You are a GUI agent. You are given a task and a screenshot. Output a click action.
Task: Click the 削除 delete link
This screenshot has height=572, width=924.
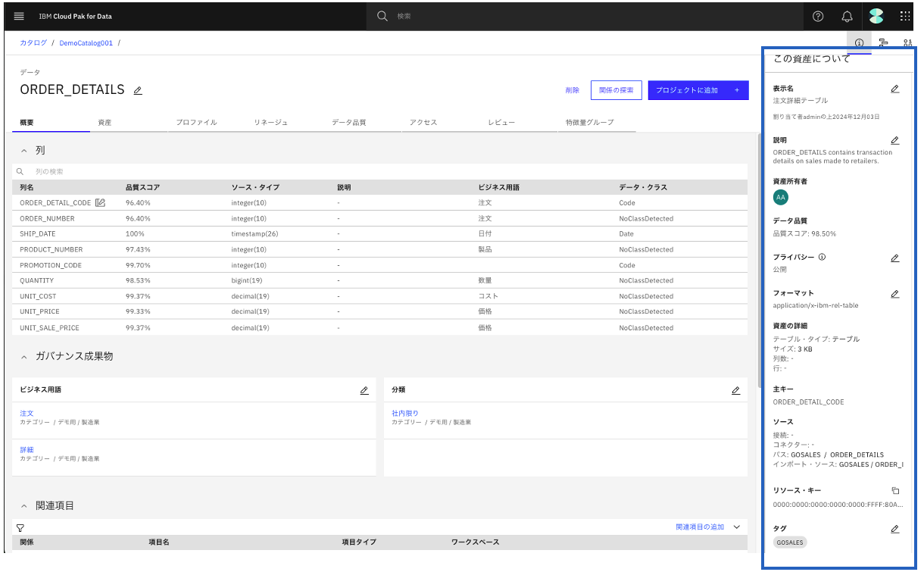click(573, 90)
